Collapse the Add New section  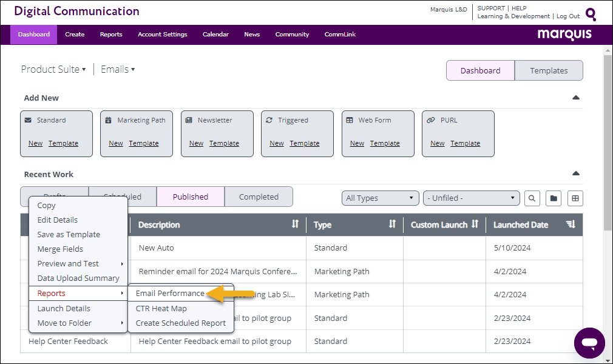576,97
